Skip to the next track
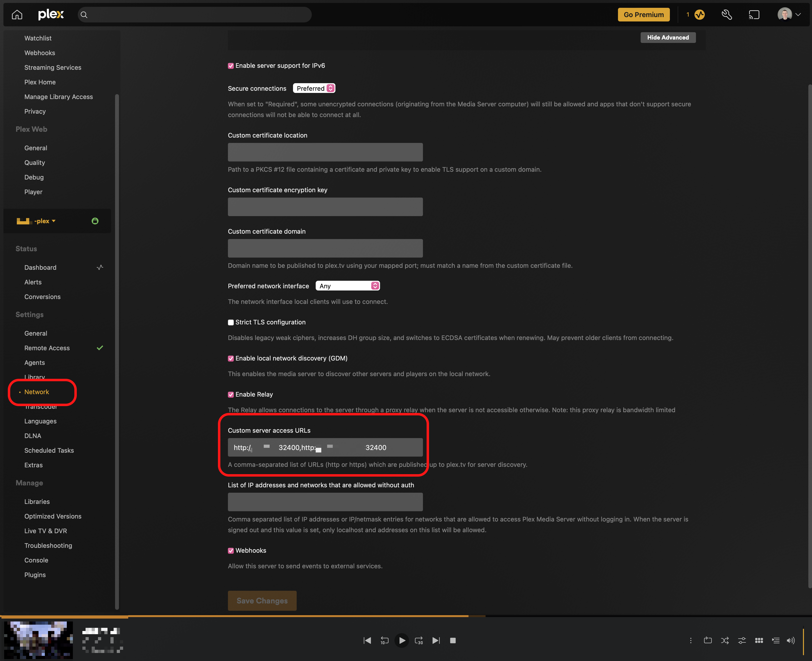Screen dimensions: 812x661 coord(436,641)
